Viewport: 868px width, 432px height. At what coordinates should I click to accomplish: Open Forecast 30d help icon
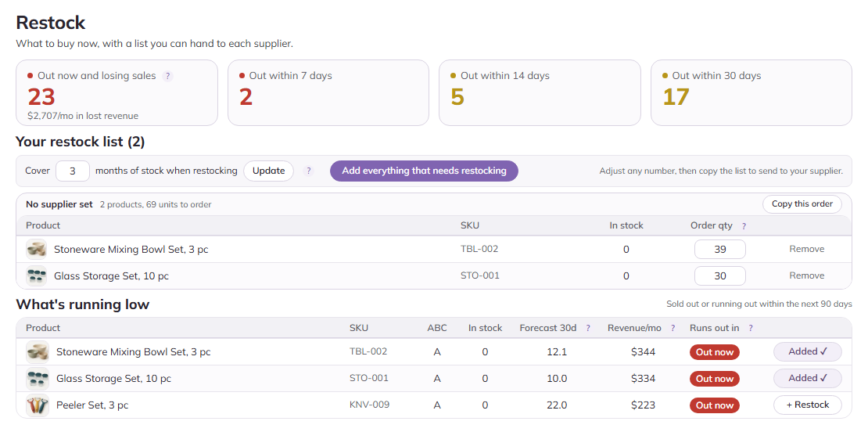point(588,328)
